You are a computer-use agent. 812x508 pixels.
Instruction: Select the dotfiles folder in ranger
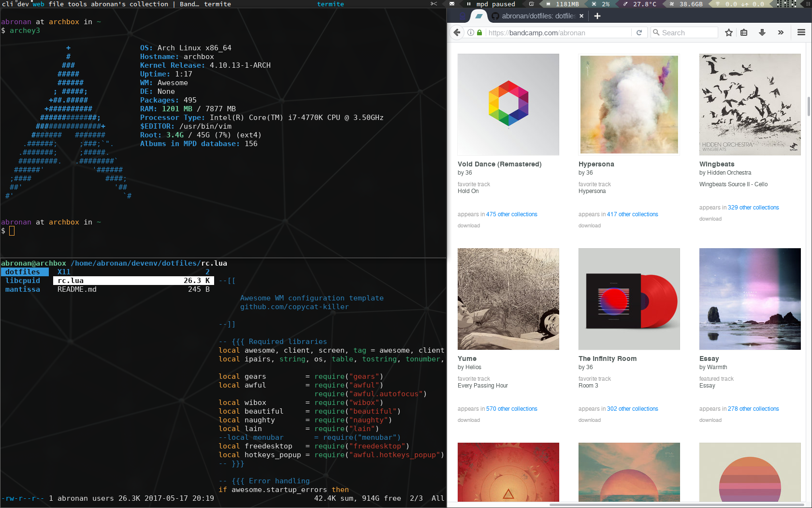24,272
